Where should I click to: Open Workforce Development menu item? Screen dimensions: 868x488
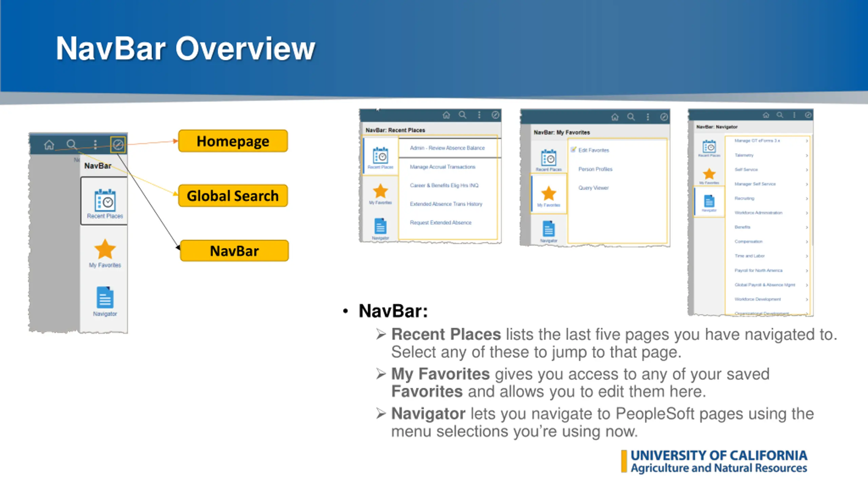click(x=757, y=299)
